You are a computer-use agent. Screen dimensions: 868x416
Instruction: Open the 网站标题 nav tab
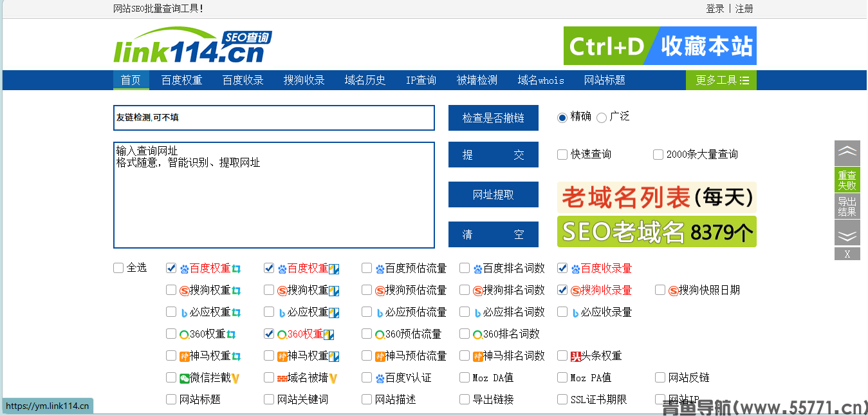click(x=605, y=80)
